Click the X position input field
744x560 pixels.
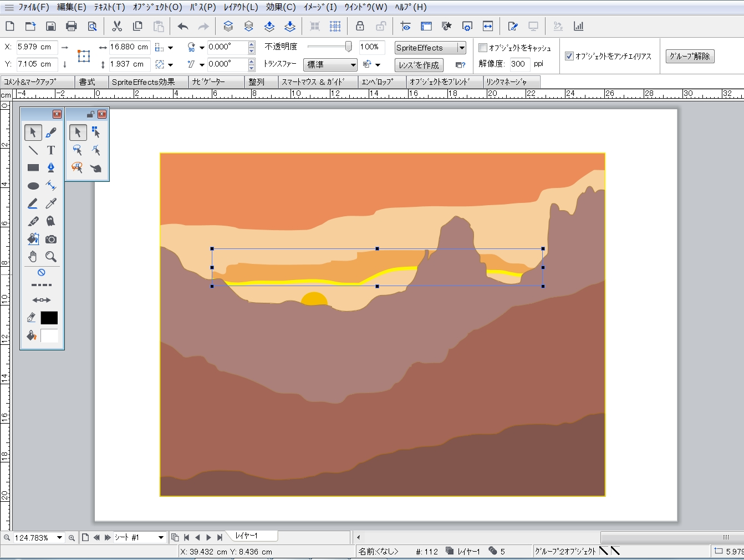point(36,47)
